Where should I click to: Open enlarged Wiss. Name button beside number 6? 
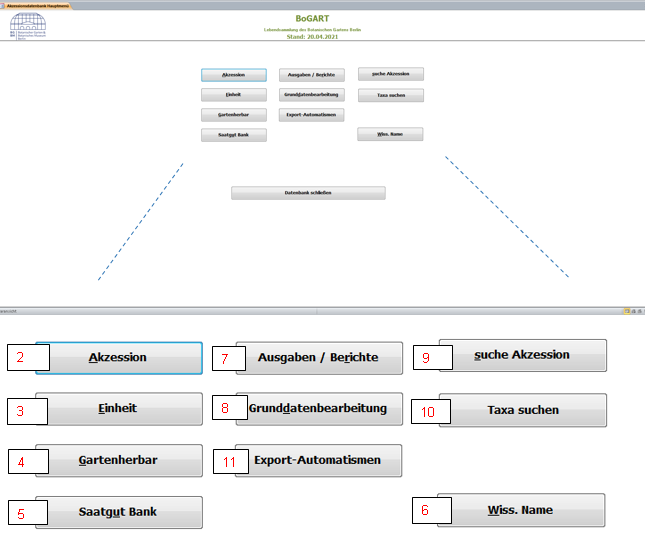pos(520,510)
